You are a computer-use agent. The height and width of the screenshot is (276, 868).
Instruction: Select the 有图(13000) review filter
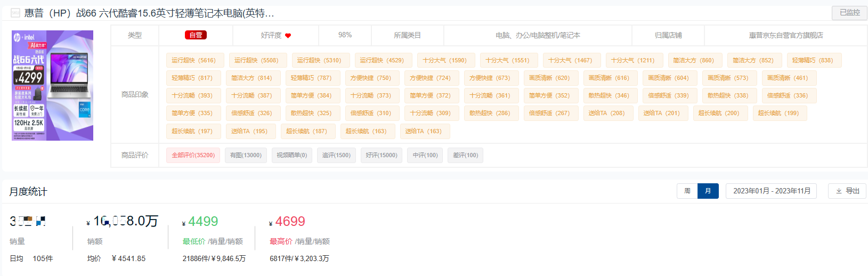(246, 155)
